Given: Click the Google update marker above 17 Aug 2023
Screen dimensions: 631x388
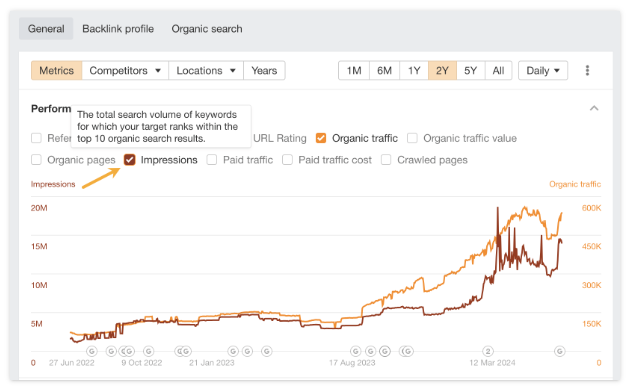Looking at the screenshot, I should [356, 351].
